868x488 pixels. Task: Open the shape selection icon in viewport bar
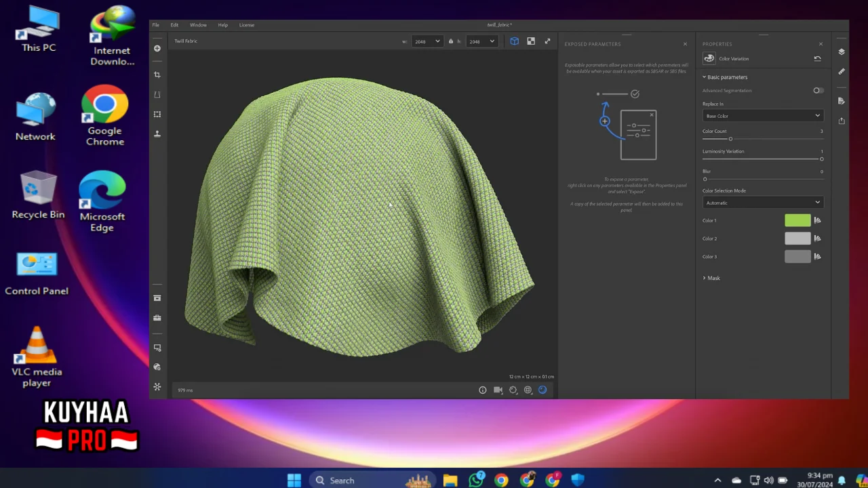pos(513,390)
